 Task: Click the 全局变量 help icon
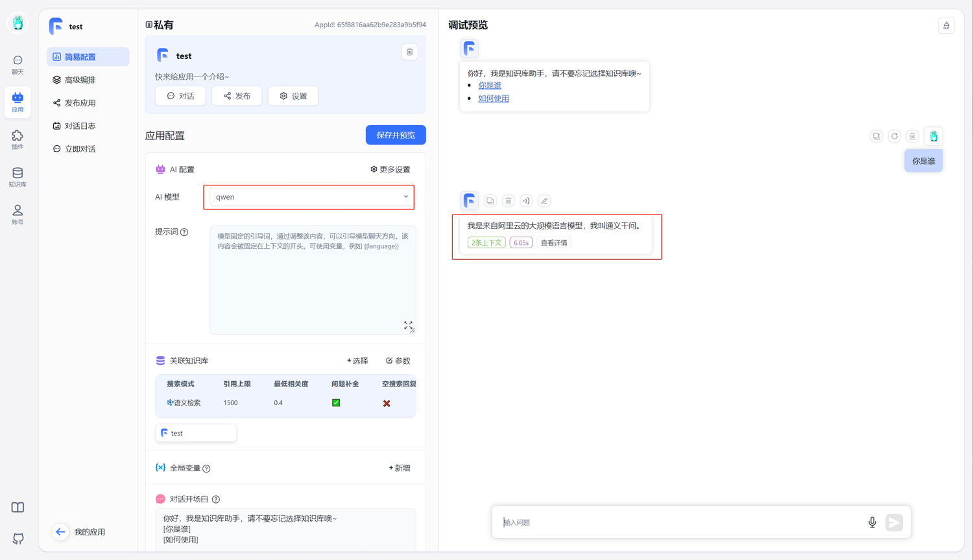(x=206, y=469)
